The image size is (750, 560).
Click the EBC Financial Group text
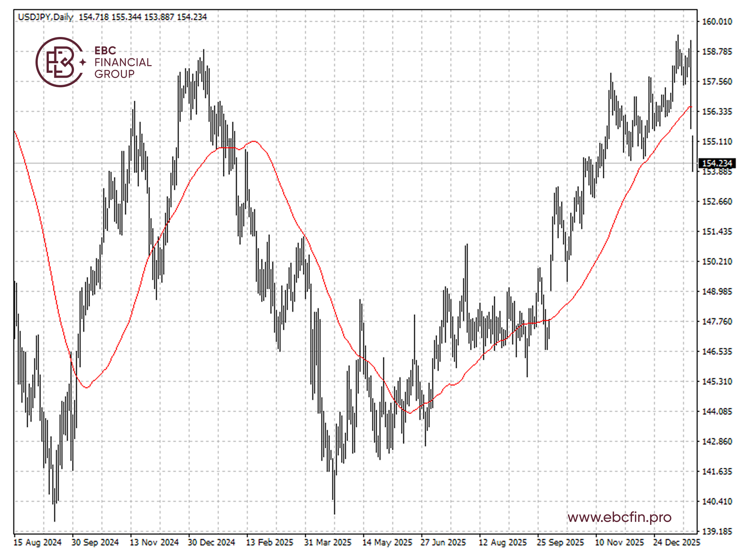click(x=123, y=62)
